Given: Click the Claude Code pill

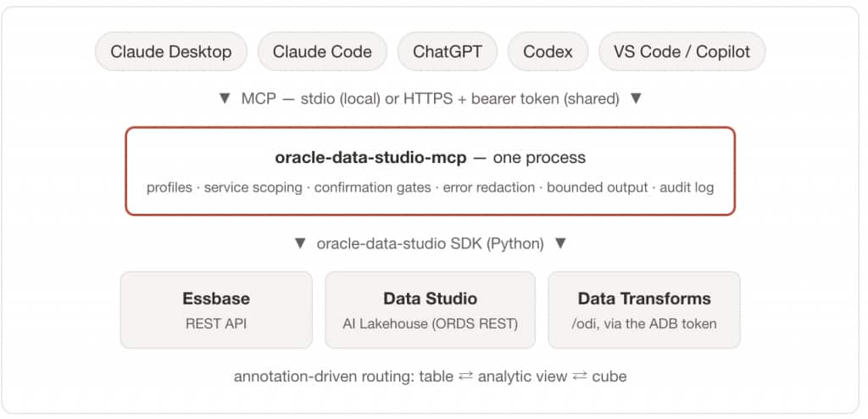Looking at the screenshot, I should click(322, 52).
